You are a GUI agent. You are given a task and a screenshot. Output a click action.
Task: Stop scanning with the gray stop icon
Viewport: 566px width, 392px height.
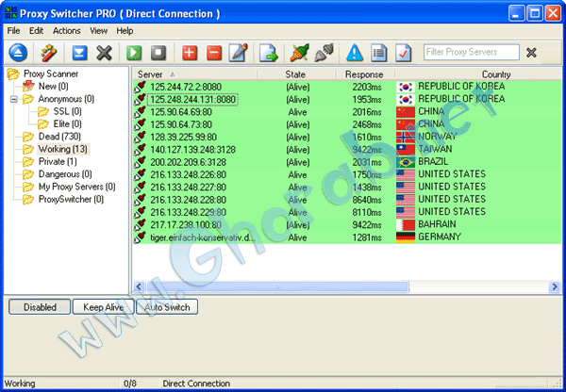pyautogui.click(x=158, y=53)
